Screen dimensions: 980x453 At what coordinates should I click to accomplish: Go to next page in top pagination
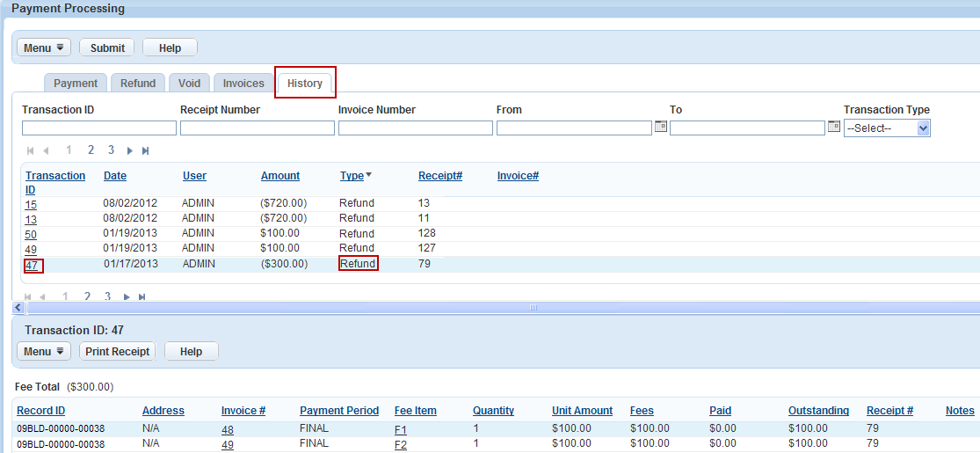click(x=130, y=150)
